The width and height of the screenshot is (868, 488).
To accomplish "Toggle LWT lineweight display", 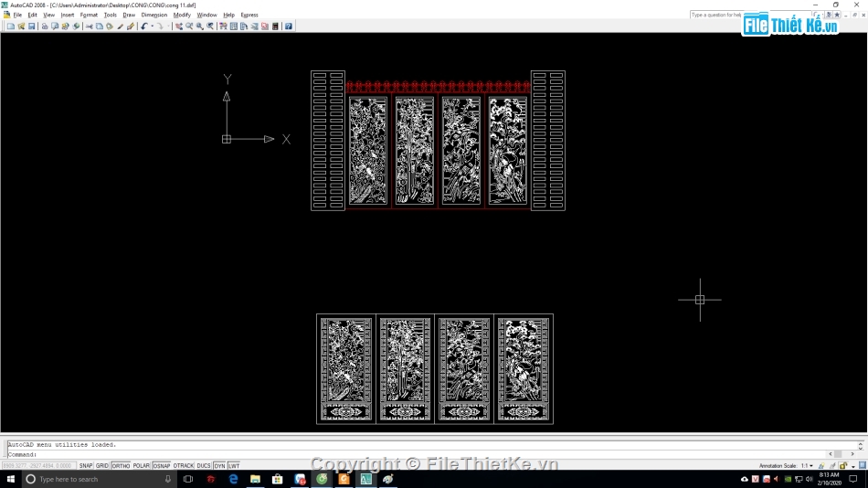I will click(x=234, y=466).
